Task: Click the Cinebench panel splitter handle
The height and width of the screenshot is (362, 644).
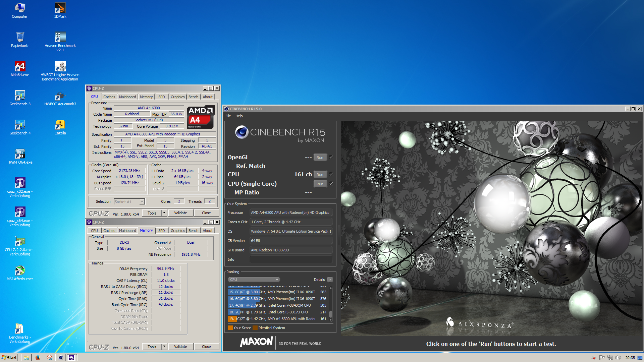Action: [339, 235]
